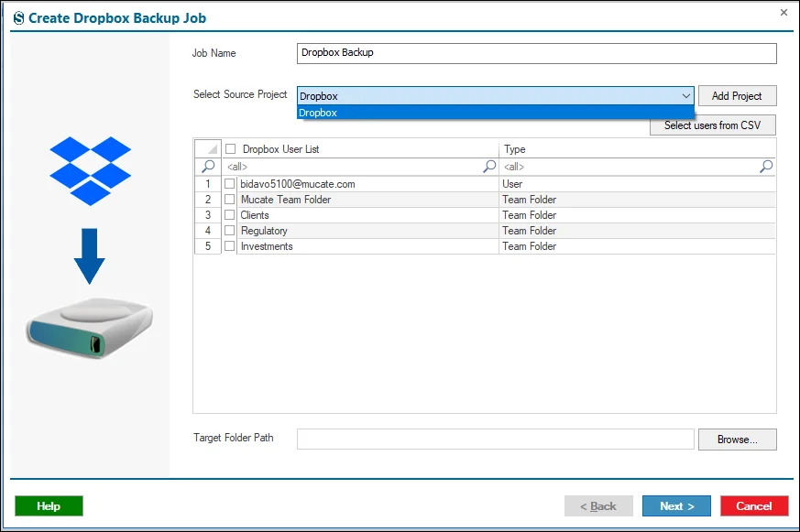Click the Job Name input field

click(x=537, y=53)
